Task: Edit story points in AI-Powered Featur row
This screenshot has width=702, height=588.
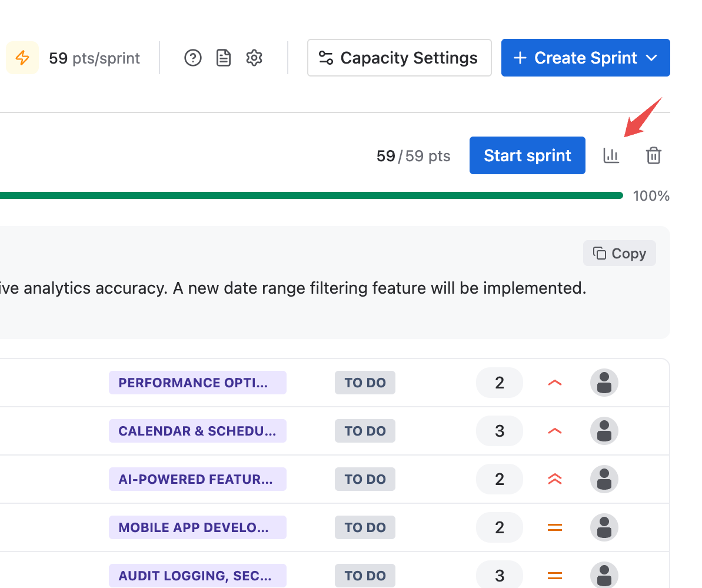Action: (x=500, y=479)
